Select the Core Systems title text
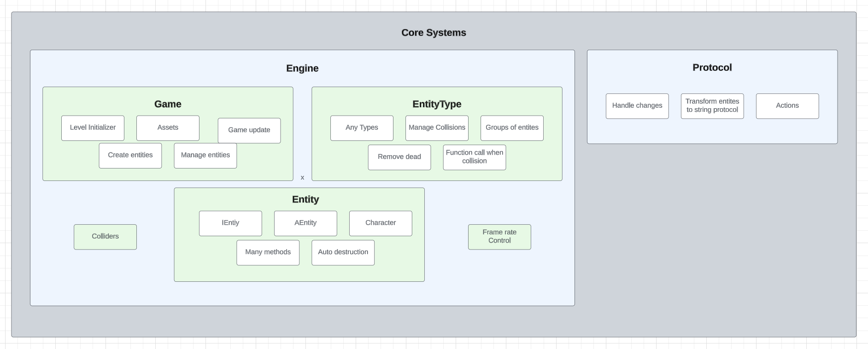The height and width of the screenshot is (349, 868). coord(434,33)
